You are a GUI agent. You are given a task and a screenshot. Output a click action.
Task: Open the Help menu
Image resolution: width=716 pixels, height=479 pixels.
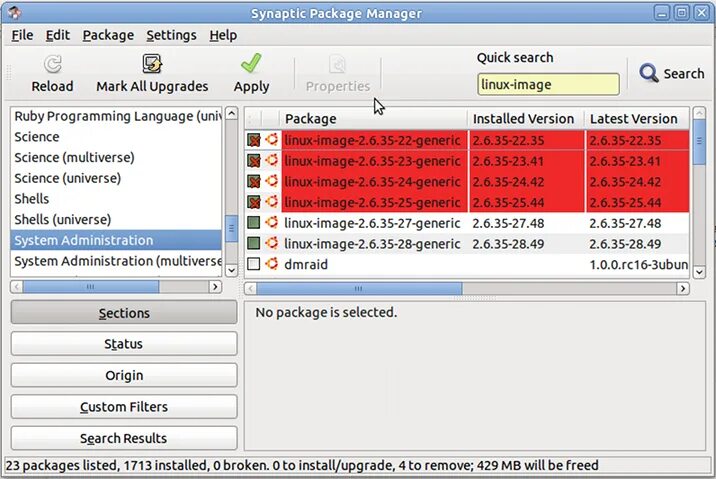pyautogui.click(x=223, y=35)
